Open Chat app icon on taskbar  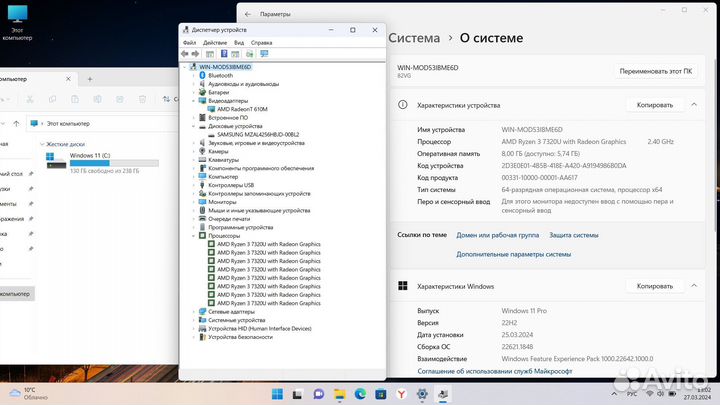click(x=319, y=394)
